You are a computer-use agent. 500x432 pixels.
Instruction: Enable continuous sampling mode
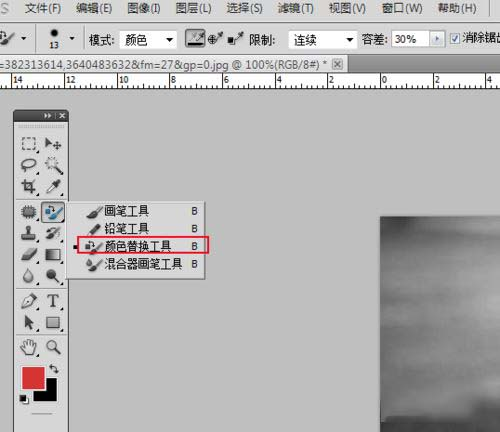coord(195,39)
